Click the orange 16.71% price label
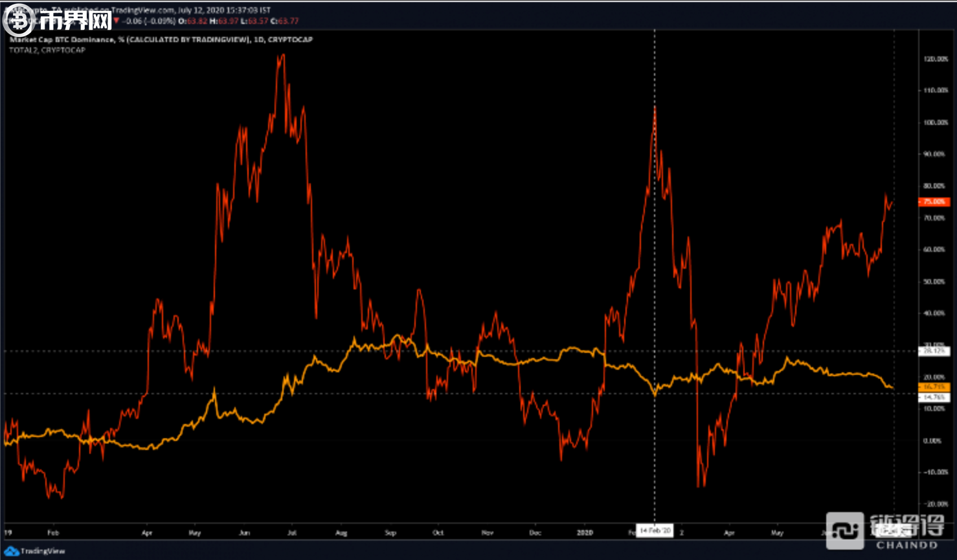 pos(934,387)
